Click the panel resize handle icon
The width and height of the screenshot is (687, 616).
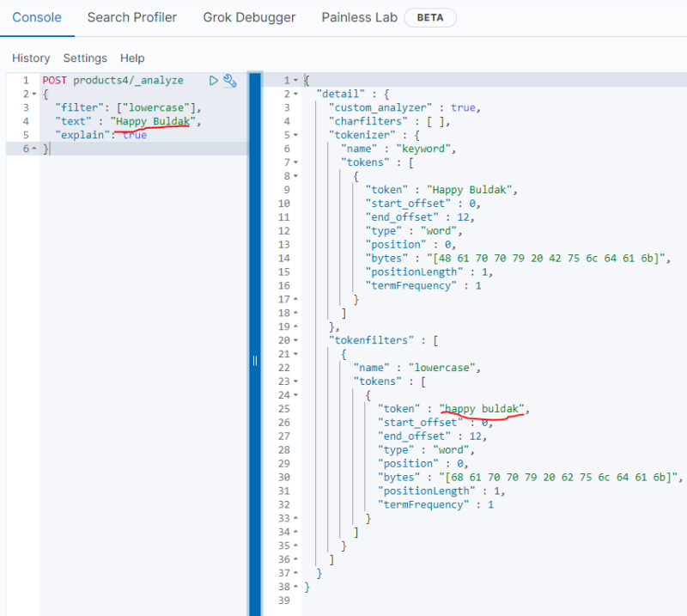click(x=254, y=360)
